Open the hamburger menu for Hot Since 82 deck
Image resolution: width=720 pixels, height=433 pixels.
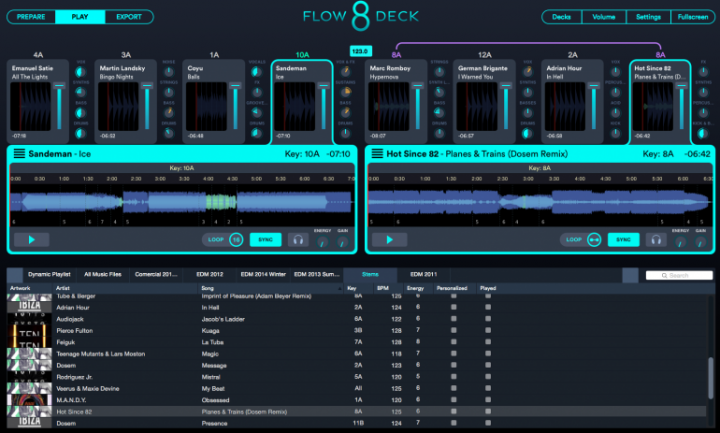[x=377, y=154]
